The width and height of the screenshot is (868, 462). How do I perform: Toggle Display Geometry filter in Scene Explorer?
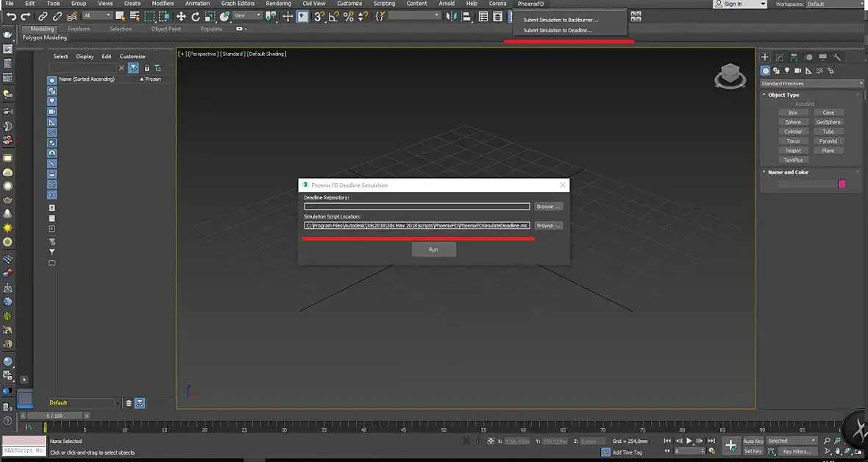pos(52,80)
